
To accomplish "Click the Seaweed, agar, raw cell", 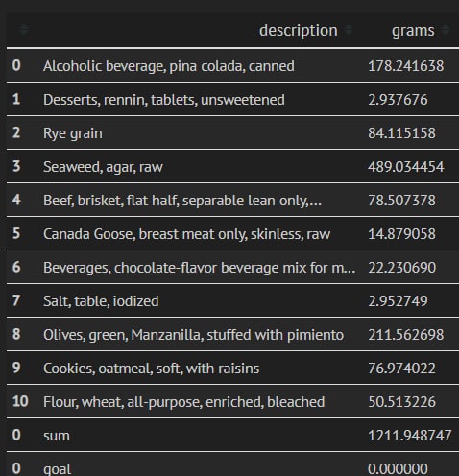I will (103, 167).
